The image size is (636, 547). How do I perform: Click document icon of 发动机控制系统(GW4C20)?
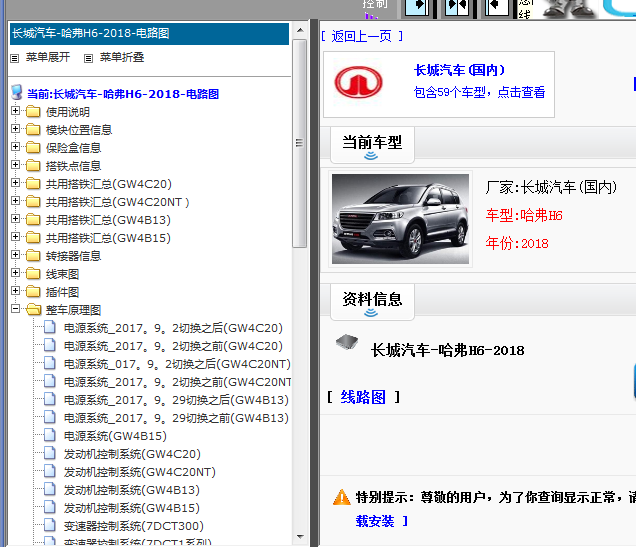(49, 453)
